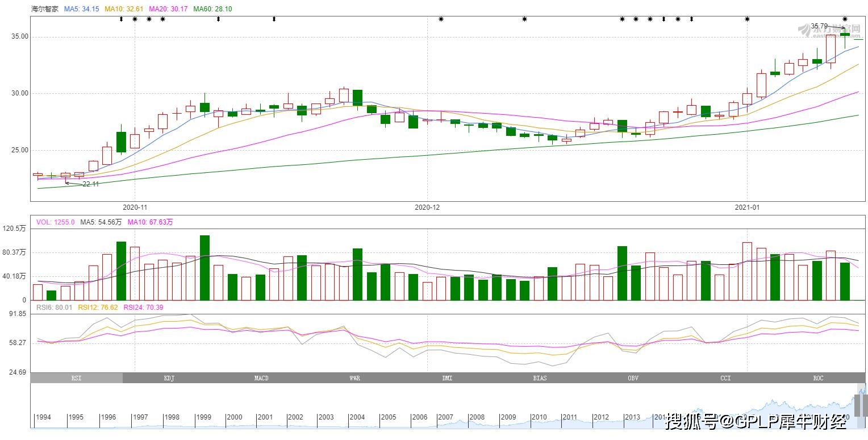Select the DMI indicator tab
This screenshot has height=440, width=868.
coord(447,378)
